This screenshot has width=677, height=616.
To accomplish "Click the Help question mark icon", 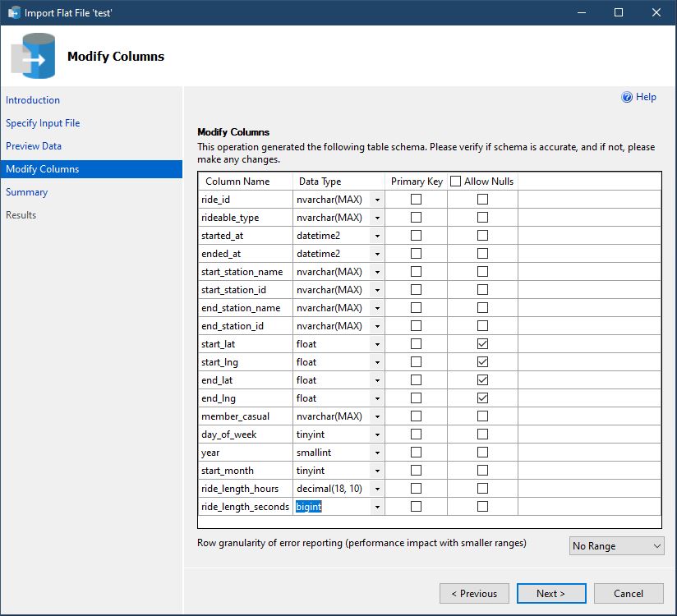I will 627,97.
